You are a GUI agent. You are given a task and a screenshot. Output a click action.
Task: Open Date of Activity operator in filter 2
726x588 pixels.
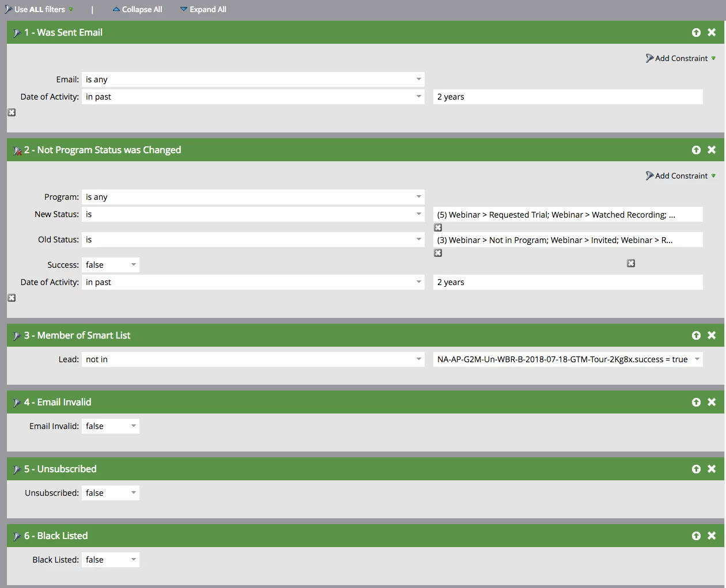[253, 282]
